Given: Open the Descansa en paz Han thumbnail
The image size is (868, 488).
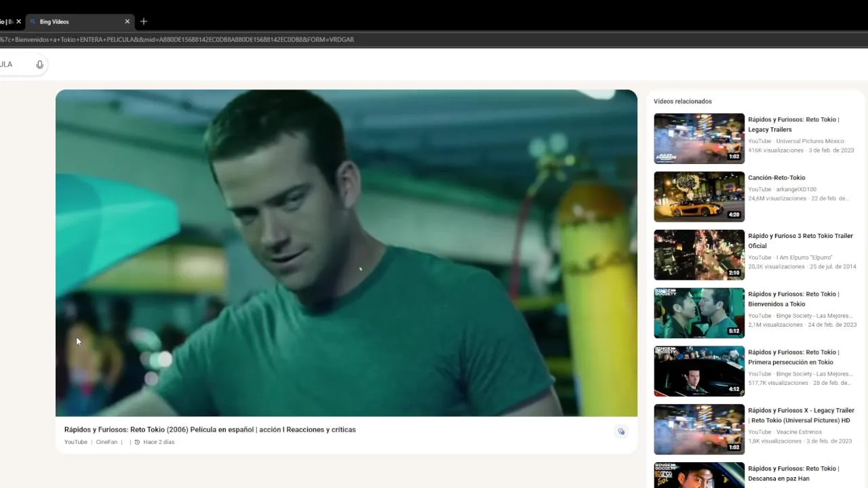Looking at the screenshot, I should point(699,475).
